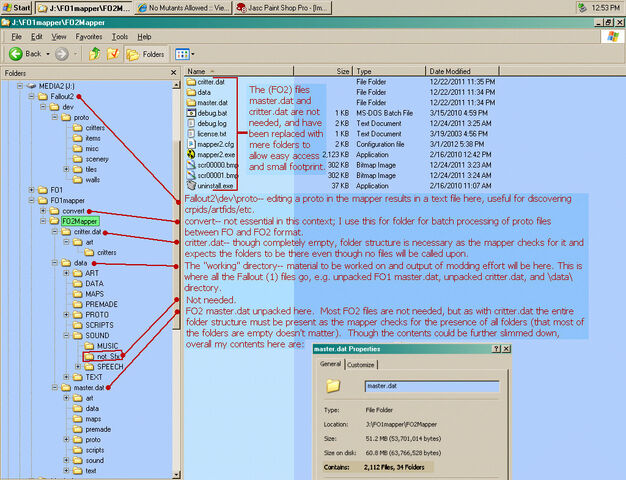Viewport: 626px width, 480px height.
Task: Expand the ART folder node under data
Action: coord(66,273)
